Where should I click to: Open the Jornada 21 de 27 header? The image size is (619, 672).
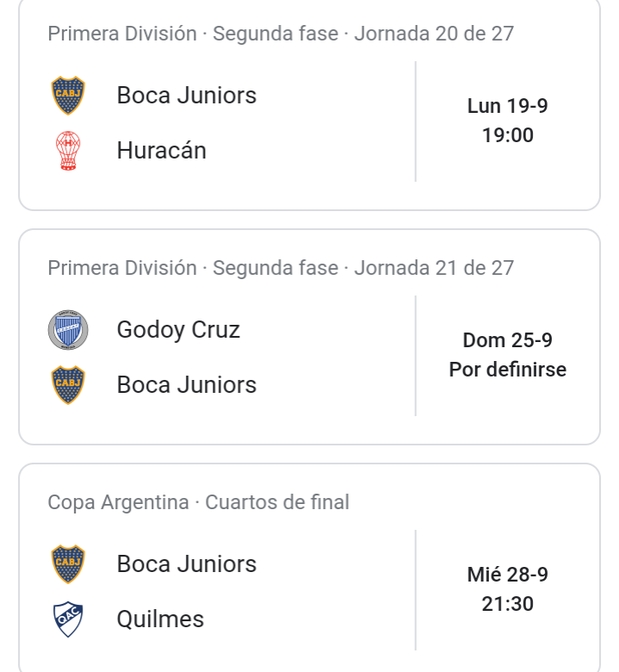pyautogui.click(x=281, y=268)
